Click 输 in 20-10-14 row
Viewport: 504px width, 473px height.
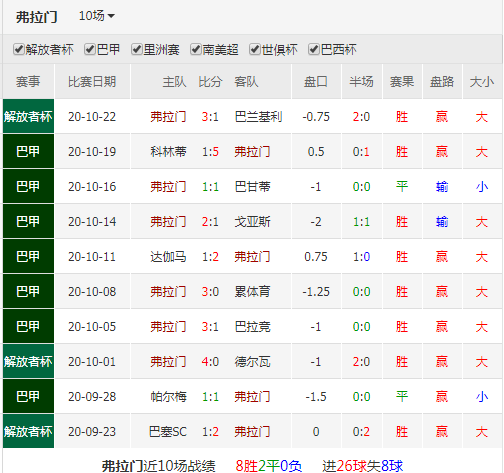pyautogui.click(x=442, y=222)
